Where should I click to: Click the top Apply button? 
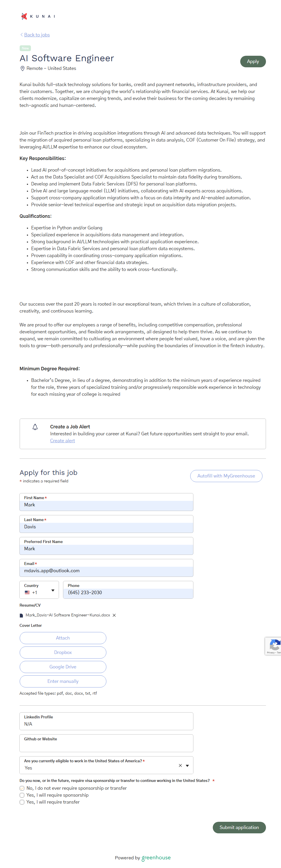click(253, 61)
